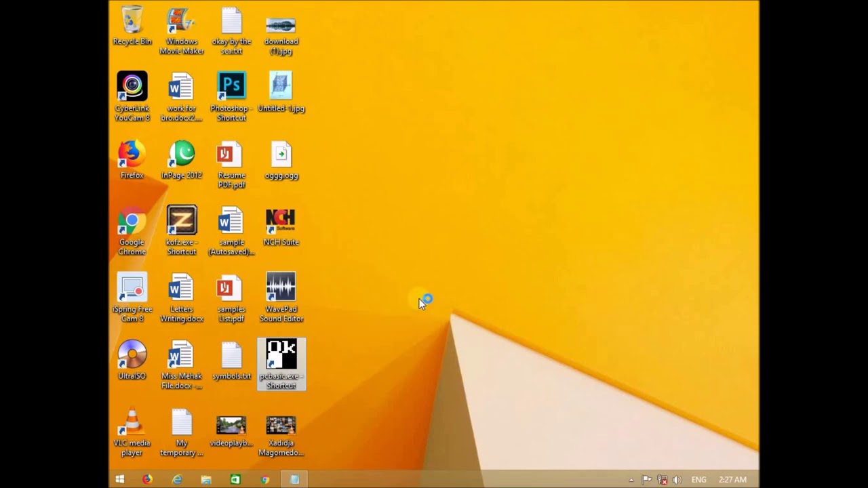Select the Resume PDF.pdf file
Screen dimensions: 868x488
231,165
